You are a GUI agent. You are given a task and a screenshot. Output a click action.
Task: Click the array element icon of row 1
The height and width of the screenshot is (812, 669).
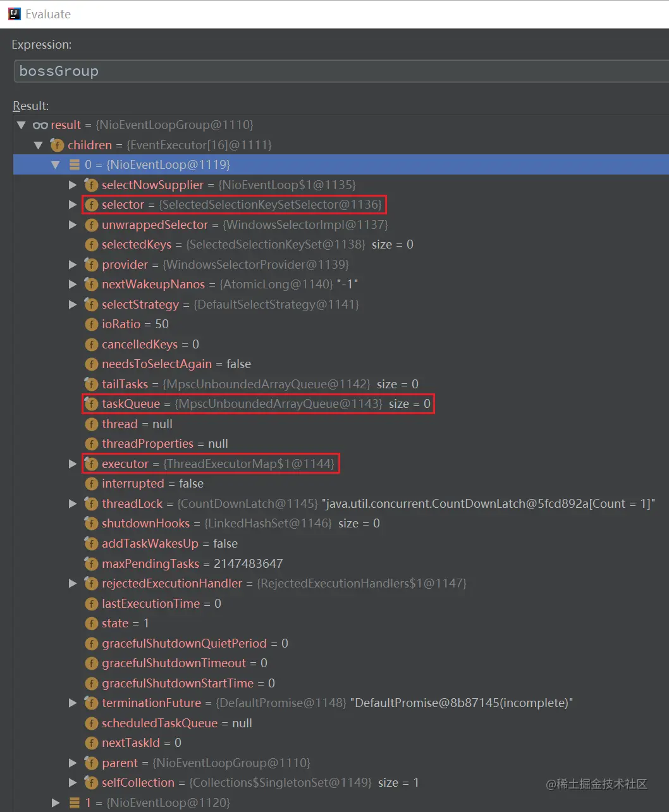tap(74, 803)
